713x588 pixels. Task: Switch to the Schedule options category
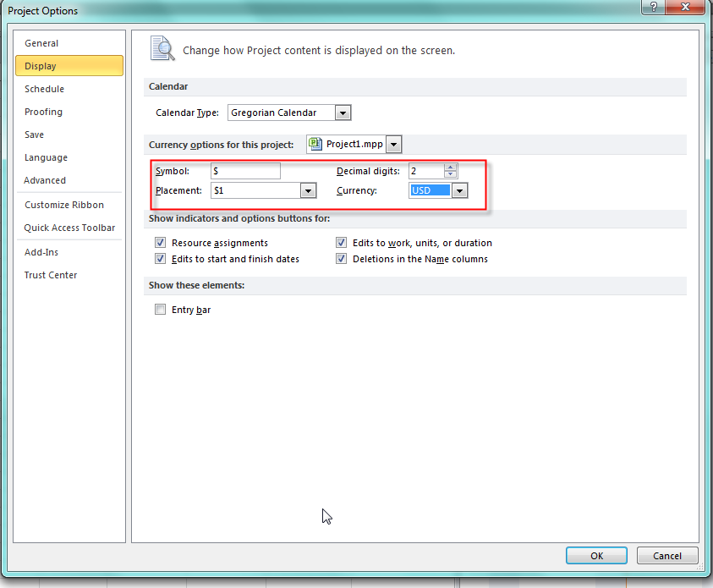44,89
